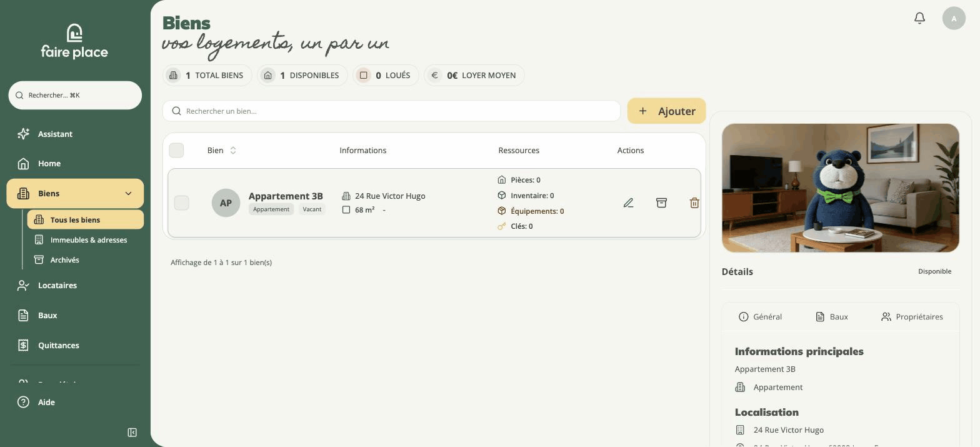This screenshot has width=980, height=447.
Task: Open Archivés submenu
Action: pyautogui.click(x=86, y=259)
